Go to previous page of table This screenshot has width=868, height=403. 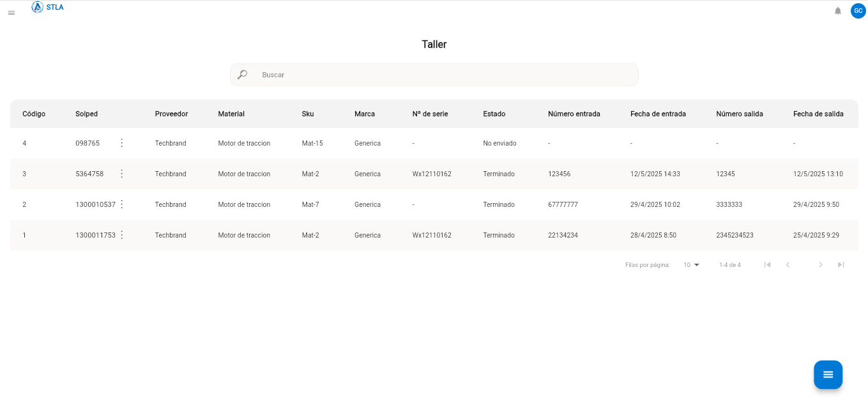[x=788, y=264]
